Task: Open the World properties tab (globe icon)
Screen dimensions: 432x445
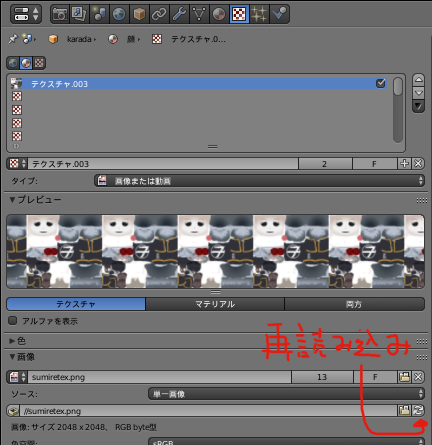Action: pos(119,14)
